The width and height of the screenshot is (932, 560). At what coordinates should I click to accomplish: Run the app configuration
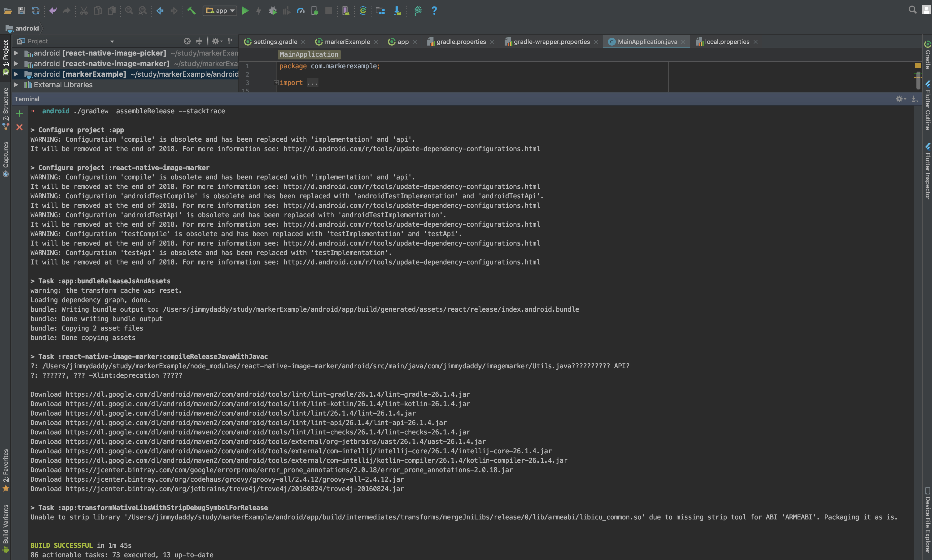[x=245, y=11]
